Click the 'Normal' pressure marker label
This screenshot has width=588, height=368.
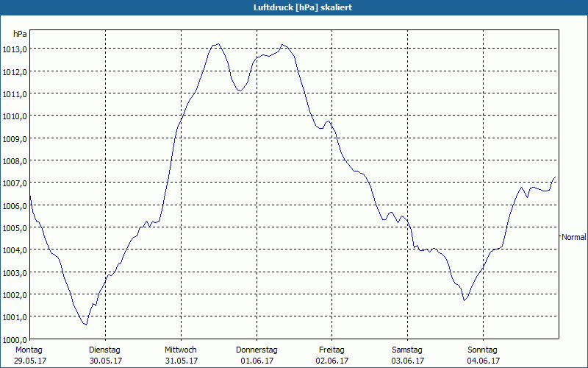pos(574,237)
